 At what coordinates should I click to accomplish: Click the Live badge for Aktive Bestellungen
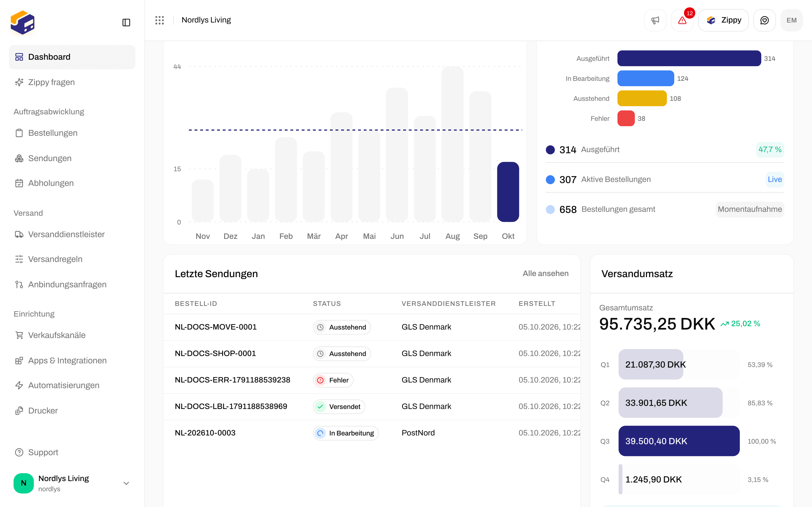(x=775, y=179)
